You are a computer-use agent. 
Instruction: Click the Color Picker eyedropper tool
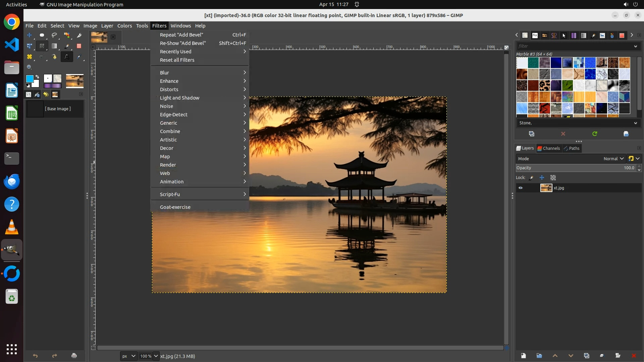click(x=79, y=57)
